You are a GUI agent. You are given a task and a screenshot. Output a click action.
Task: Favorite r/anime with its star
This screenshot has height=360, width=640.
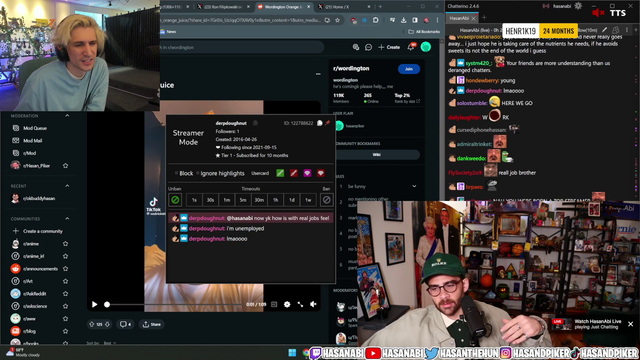point(65,244)
